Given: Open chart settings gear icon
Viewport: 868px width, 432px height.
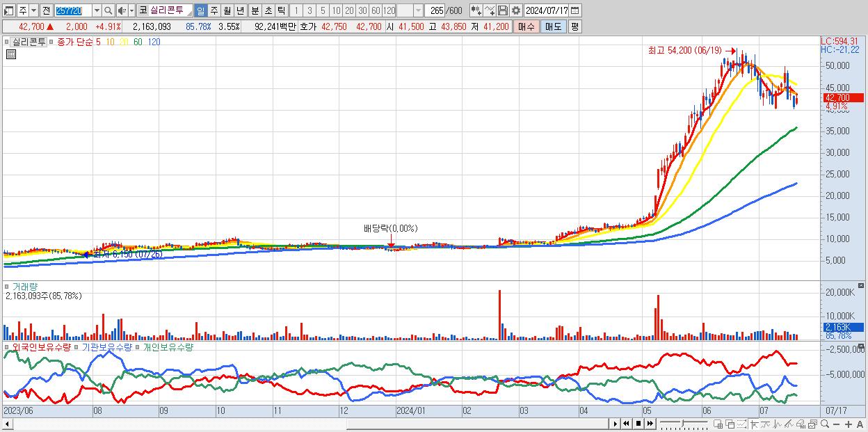Looking at the screenshot, I should [515, 10].
